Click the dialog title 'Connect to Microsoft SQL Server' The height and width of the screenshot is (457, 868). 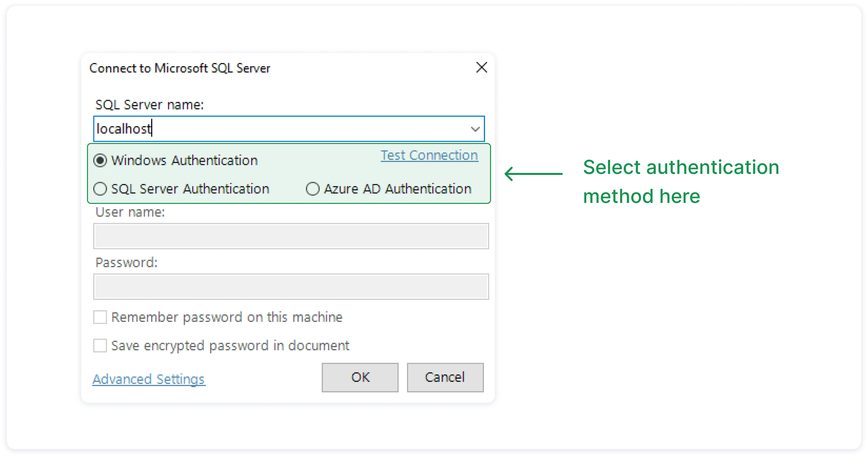tap(180, 68)
